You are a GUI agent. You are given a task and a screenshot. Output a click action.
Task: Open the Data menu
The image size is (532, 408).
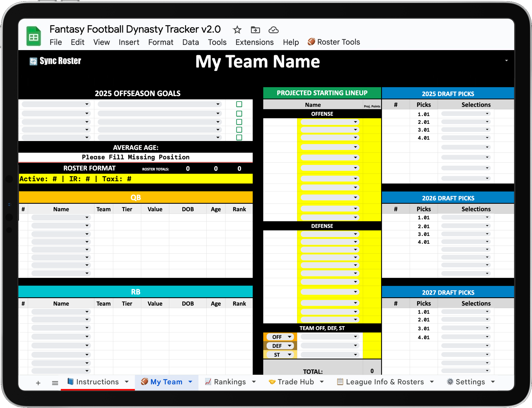190,42
